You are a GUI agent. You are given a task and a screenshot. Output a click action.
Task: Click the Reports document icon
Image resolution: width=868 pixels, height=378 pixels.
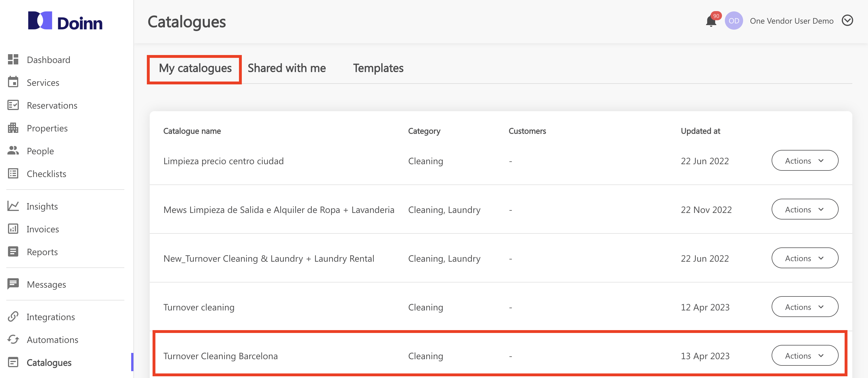coord(13,251)
